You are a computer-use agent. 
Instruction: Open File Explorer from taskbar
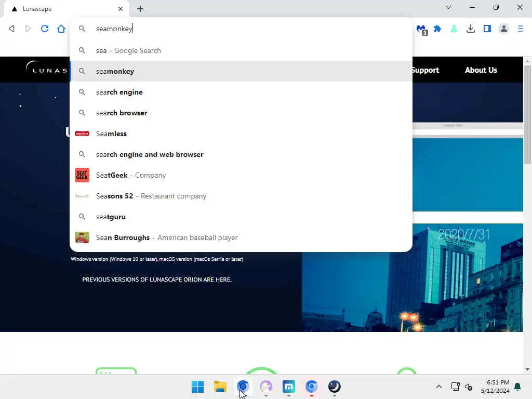click(220, 387)
